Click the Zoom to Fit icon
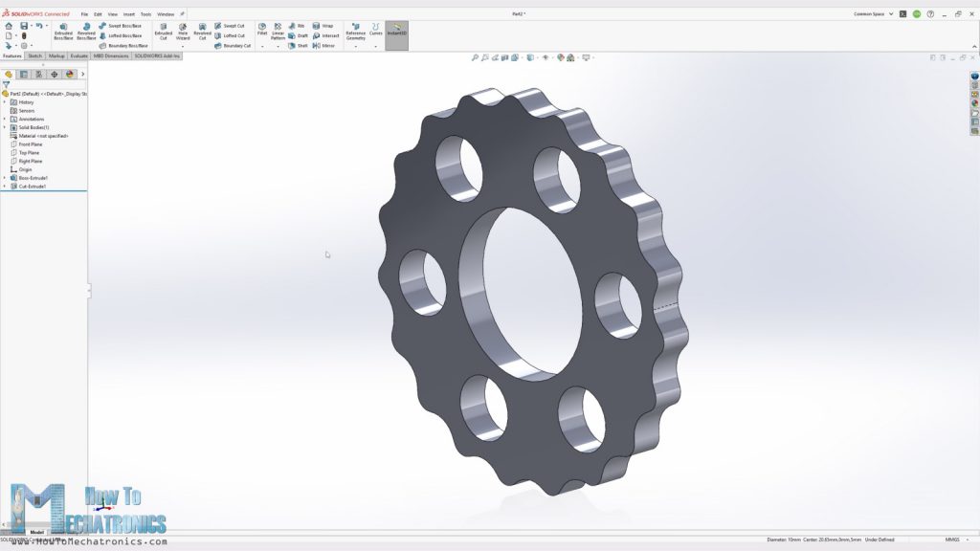 point(475,58)
